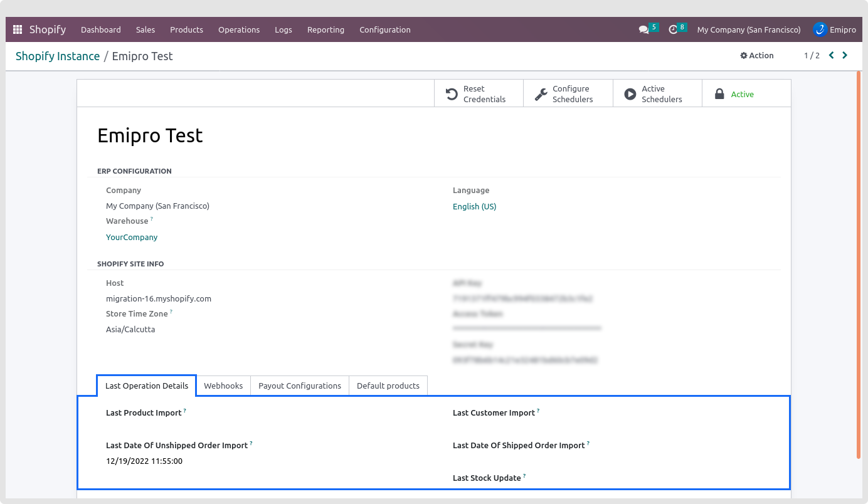This screenshot has width=868, height=504.
Task: Open the conversations chat icon
Action: click(643, 29)
